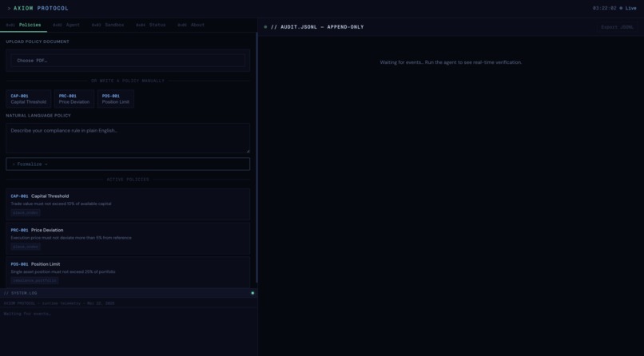Click the textarea resize handle corner

247,151
